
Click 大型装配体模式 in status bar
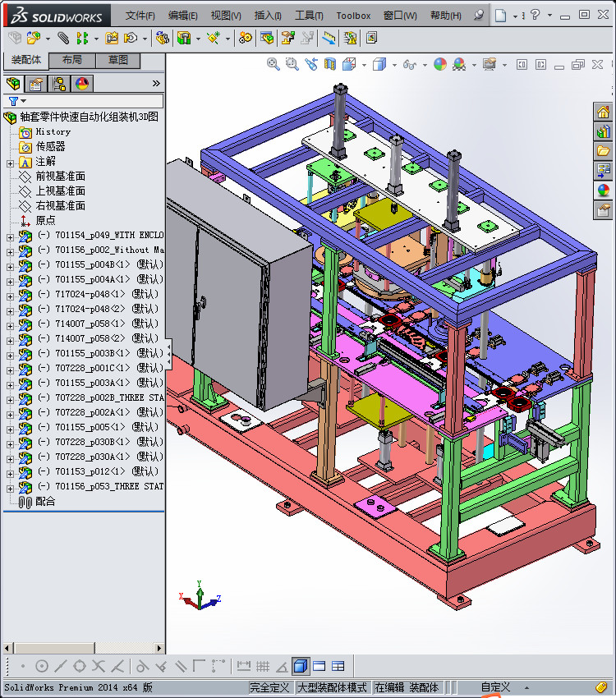tap(332, 687)
